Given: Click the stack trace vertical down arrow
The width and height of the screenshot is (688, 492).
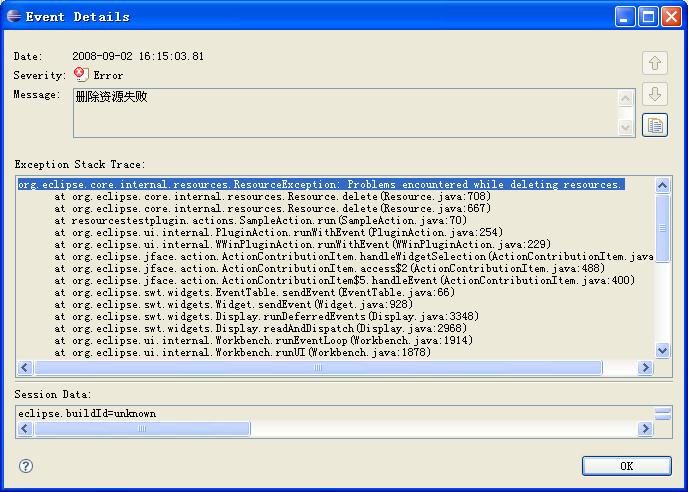Looking at the screenshot, I should point(663,350).
